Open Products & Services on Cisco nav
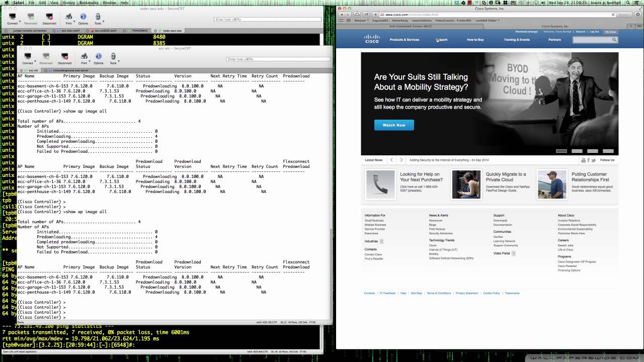The height and width of the screenshot is (362, 644). coord(404,40)
